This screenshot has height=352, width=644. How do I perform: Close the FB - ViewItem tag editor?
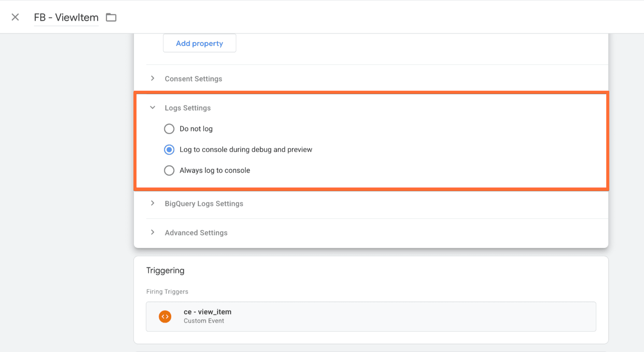click(x=15, y=17)
